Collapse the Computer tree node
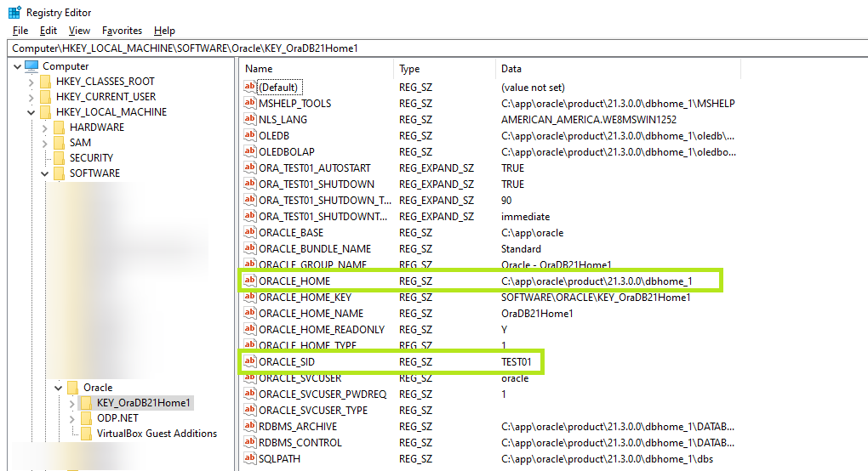The height and width of the screenshot is (471, 868). [17, 66]
